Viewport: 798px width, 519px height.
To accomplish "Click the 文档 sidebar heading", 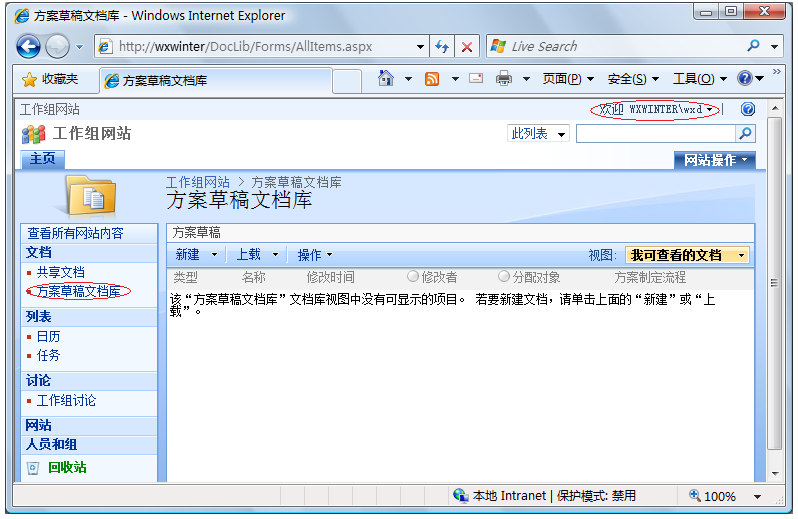I will [x=39, y=252].
